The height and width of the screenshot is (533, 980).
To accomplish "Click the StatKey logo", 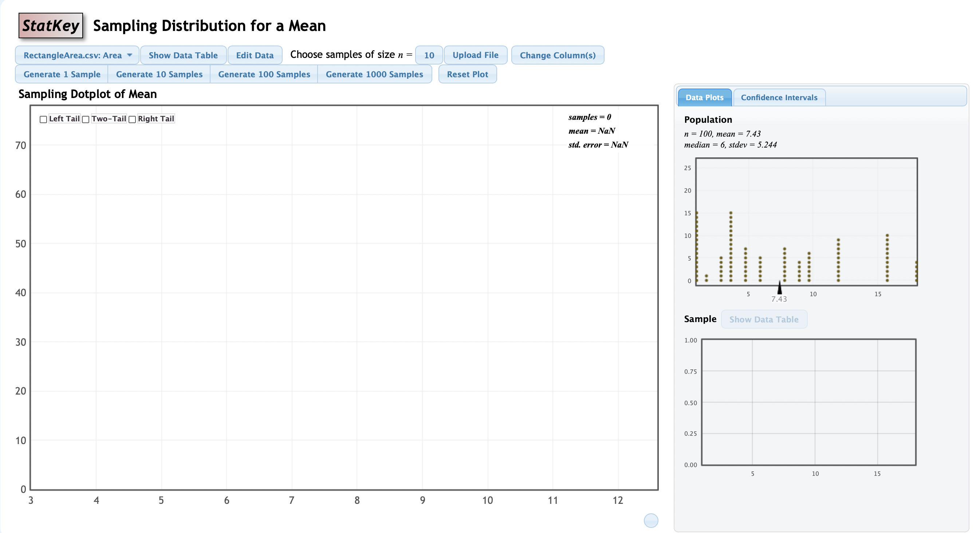I will click(51, 26).
